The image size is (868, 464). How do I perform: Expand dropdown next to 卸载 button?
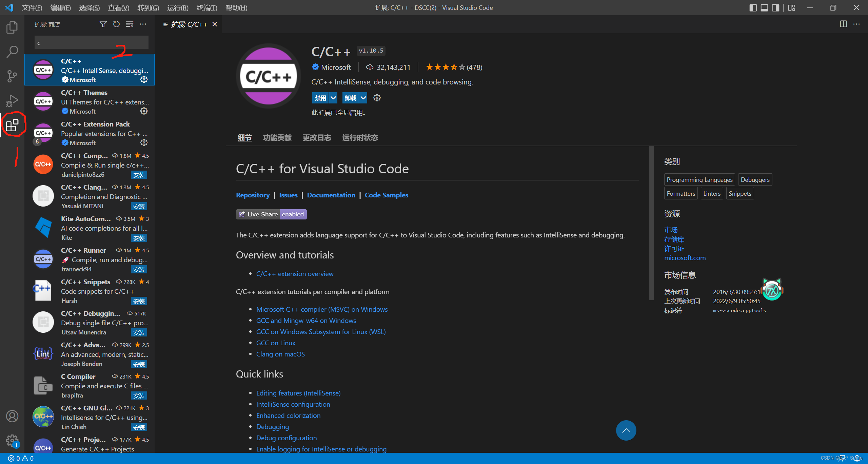click(x=363, y=98)
